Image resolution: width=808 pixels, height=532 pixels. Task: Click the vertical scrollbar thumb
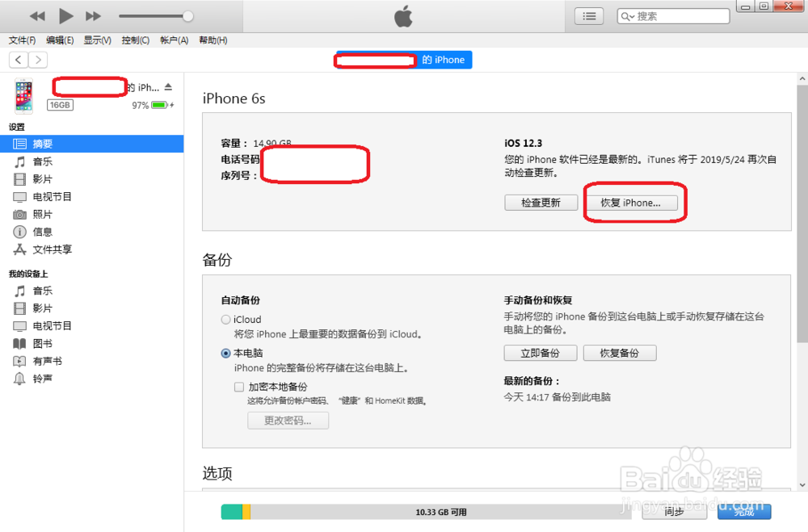[x=802, y=214]
